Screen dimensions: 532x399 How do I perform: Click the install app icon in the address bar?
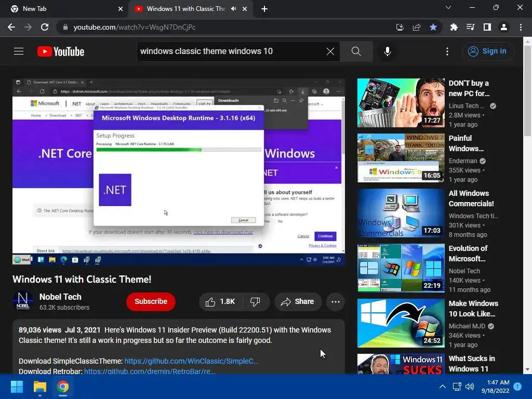coord(400,27)
